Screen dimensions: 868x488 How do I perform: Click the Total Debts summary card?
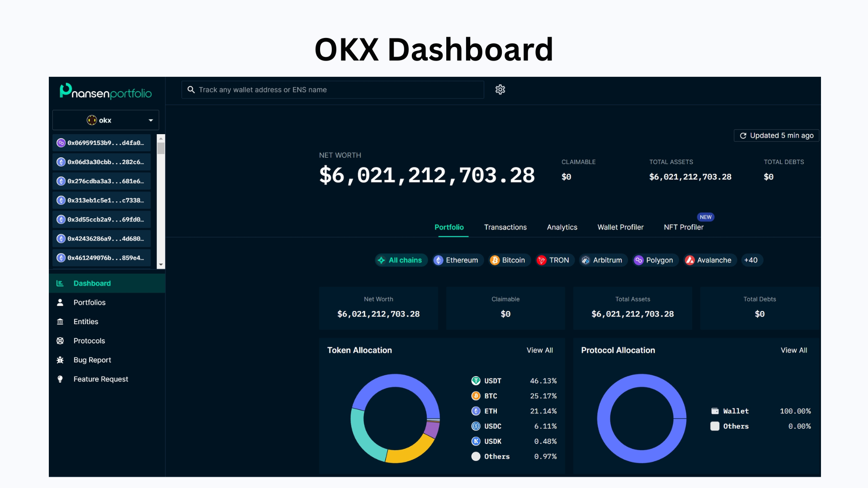(x=759, y=308)
